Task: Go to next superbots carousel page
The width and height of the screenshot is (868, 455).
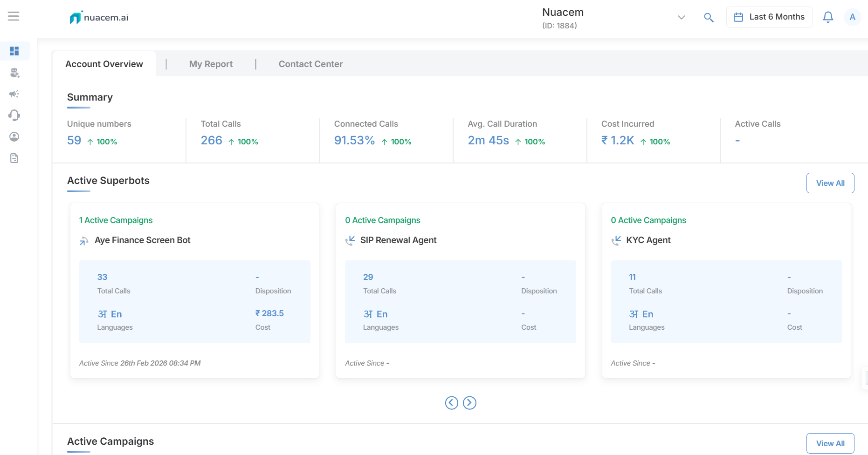Action: click(x=469, y=403)
